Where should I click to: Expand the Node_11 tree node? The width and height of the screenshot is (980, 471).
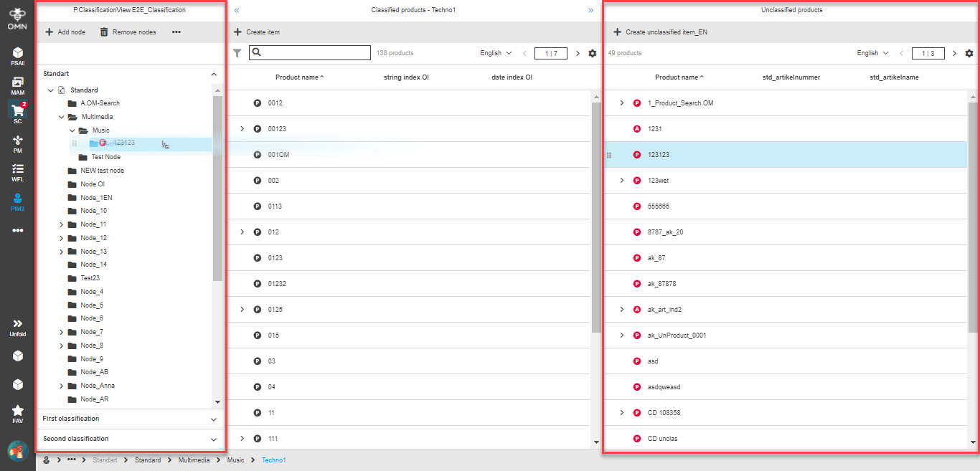[61, 224]
